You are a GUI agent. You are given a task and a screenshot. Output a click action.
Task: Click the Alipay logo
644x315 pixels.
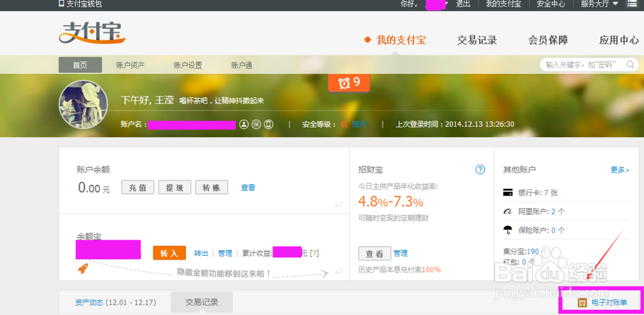92,32
